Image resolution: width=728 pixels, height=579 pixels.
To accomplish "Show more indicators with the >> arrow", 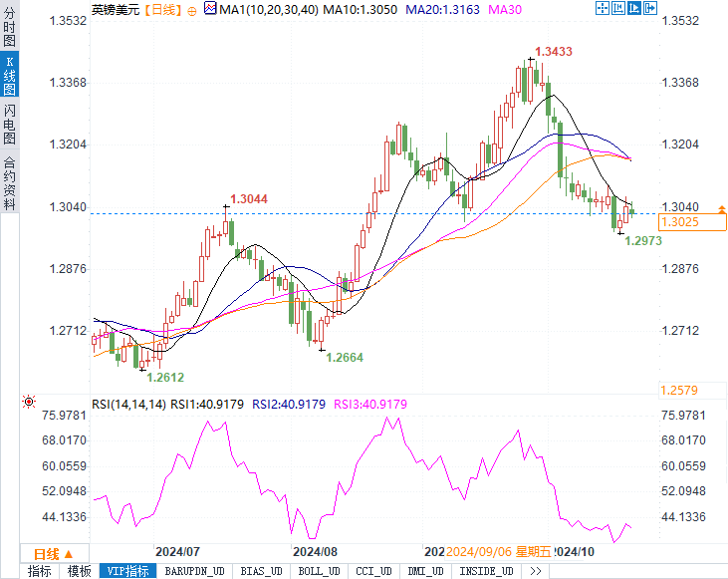I will tap(536, 571).
